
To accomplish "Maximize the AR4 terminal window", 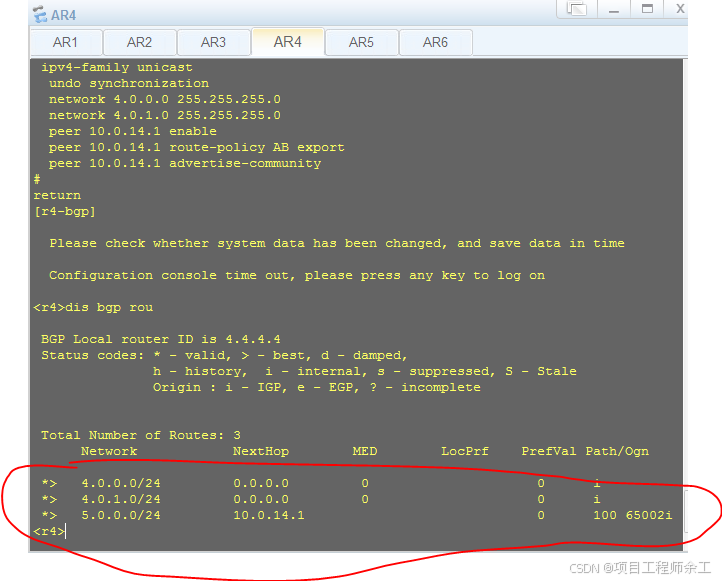I will coord(647,9).
